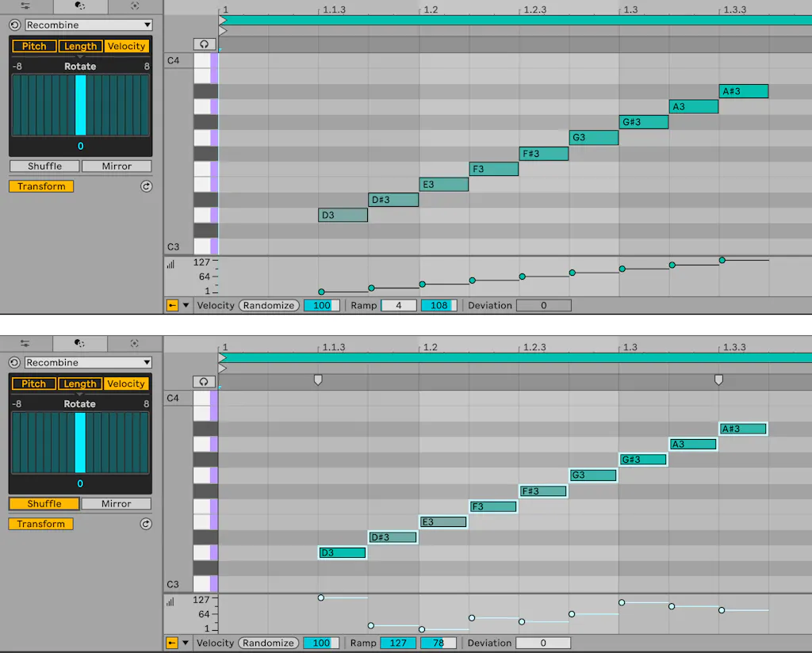
Task: Set the Rotate slider to zero
Action: 79,107
